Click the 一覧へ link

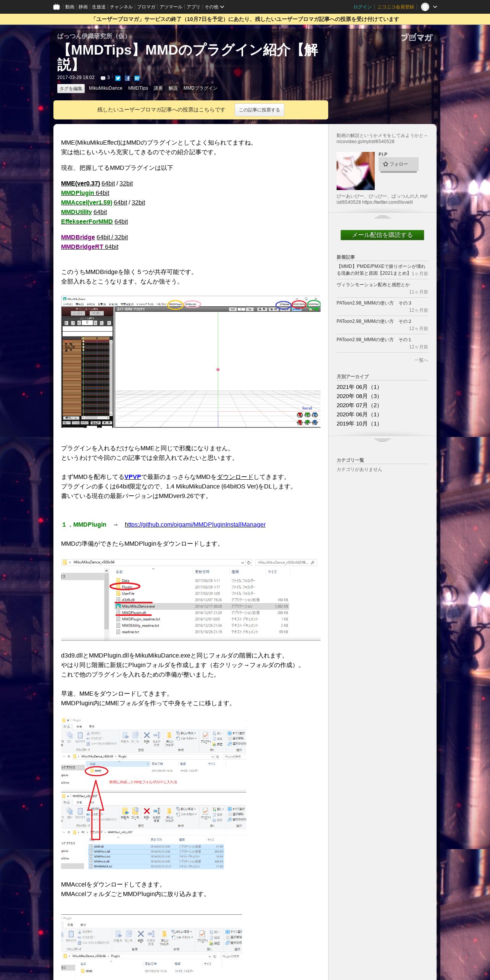click(421, 360)
